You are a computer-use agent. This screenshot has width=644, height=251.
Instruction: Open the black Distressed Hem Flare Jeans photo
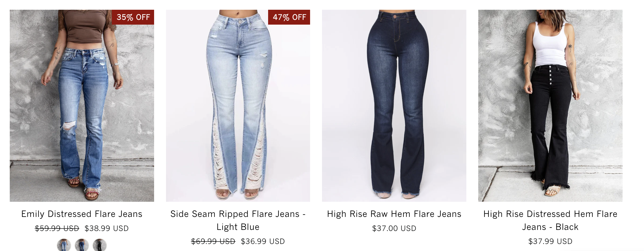pyautogui.click(x=550, y=106)
